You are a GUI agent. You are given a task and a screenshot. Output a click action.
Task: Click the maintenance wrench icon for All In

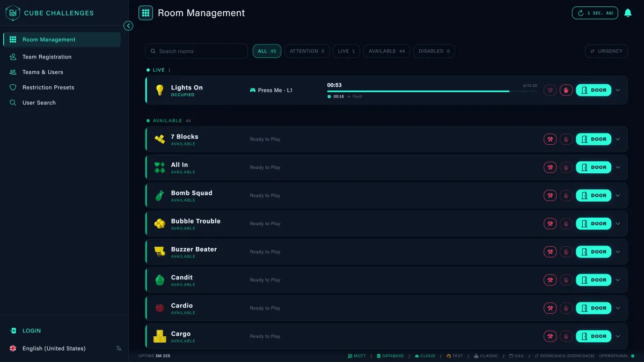pyautogui.click(x=550, y=167)
